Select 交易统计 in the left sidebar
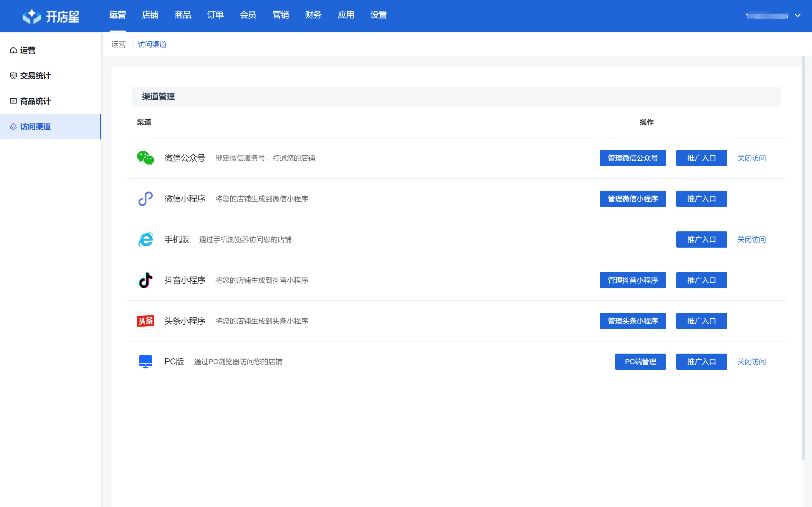Screen dimensions: 812x507 [x=50, y=76]
